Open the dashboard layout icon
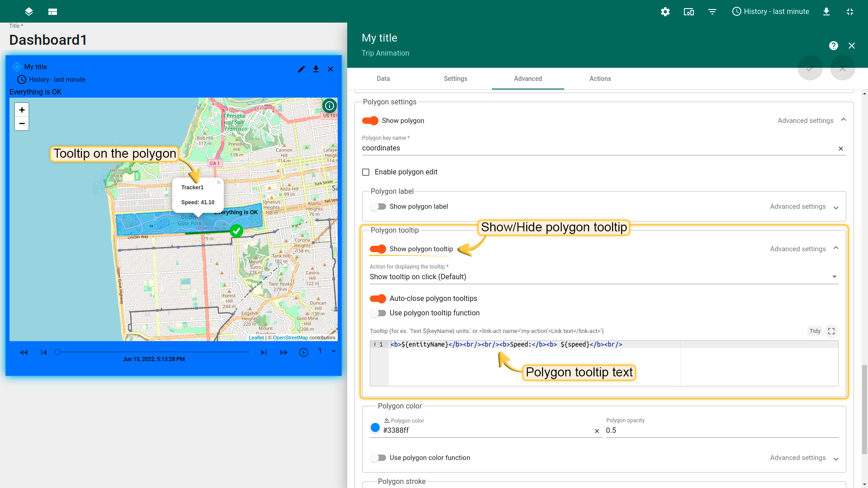 tap(52, 12)
